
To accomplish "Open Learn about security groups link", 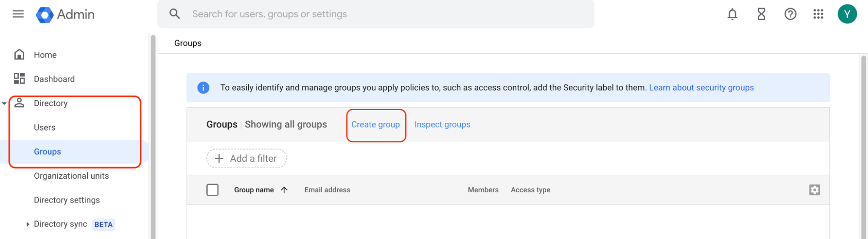I will click(x=701, y=88).
